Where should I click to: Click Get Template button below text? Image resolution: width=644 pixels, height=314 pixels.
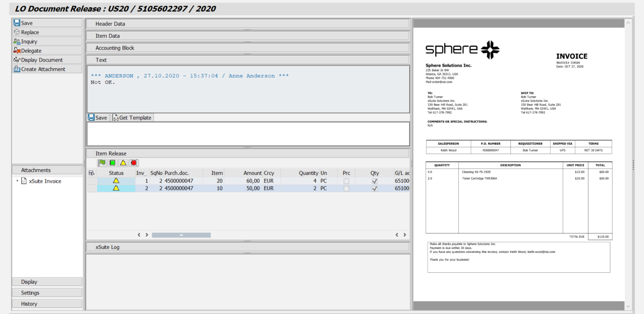coord(132,118)
